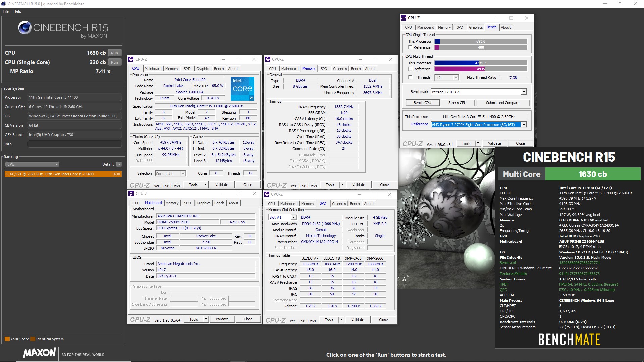Click Close in the CPU-Z Mainboard window

248,319
